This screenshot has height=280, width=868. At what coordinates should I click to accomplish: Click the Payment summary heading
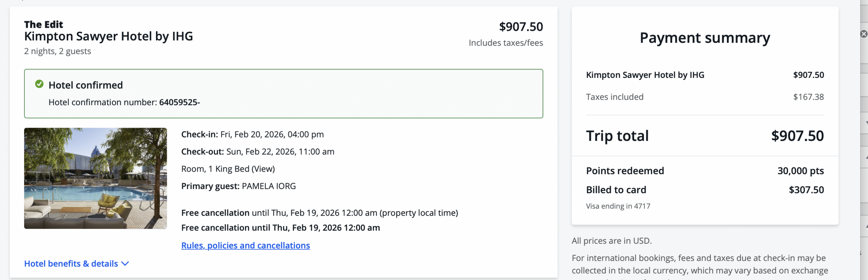(705, 38)
